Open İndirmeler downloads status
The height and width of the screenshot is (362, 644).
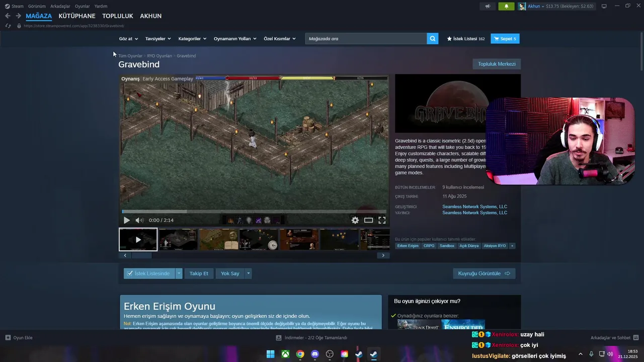312,338
